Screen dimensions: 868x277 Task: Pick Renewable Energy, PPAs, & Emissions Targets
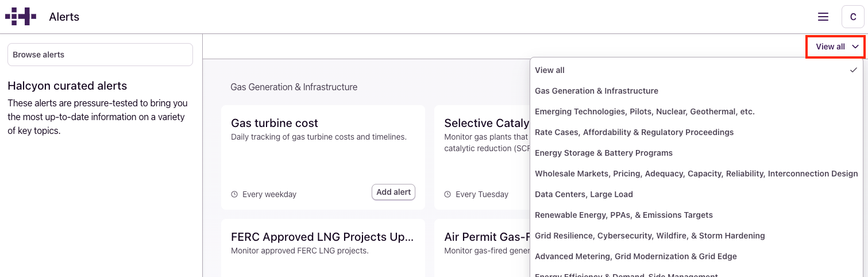[696, 215]
